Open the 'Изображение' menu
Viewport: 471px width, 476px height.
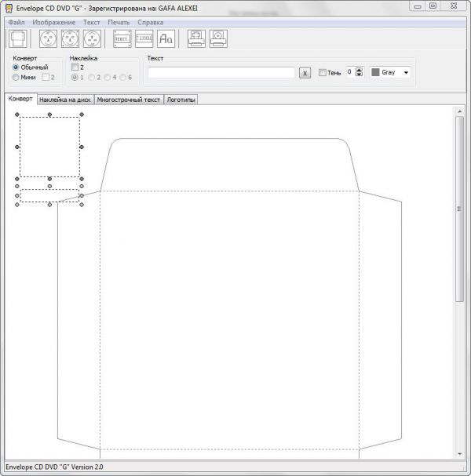pyautogui.click(x=54, y=23)
